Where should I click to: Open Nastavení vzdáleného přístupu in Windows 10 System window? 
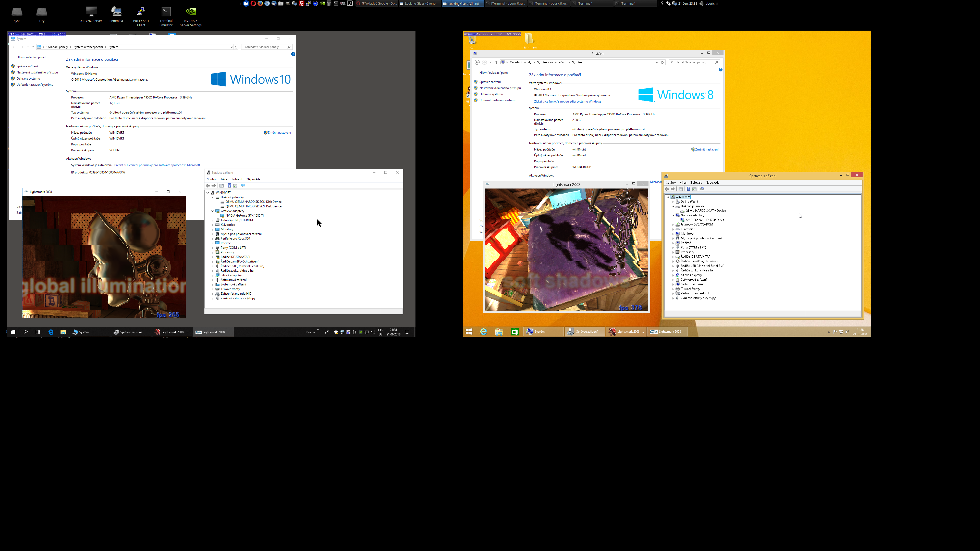(x=37, y=72)
